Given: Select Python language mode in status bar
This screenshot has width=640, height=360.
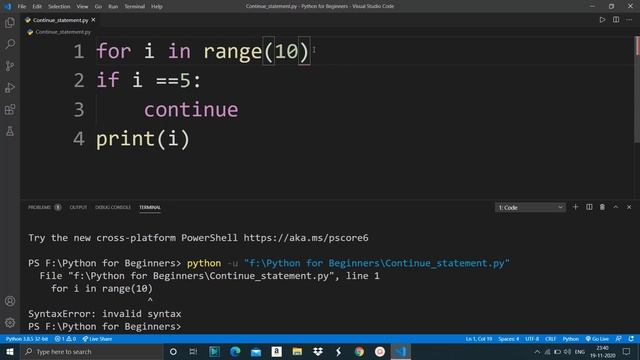Looking at the screenshot, I should [x=571, y=339].
